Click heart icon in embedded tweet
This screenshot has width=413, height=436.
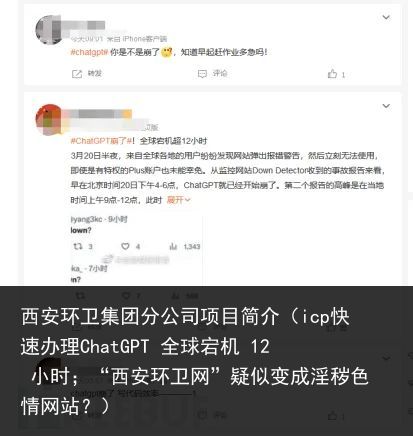pos(125,247)
